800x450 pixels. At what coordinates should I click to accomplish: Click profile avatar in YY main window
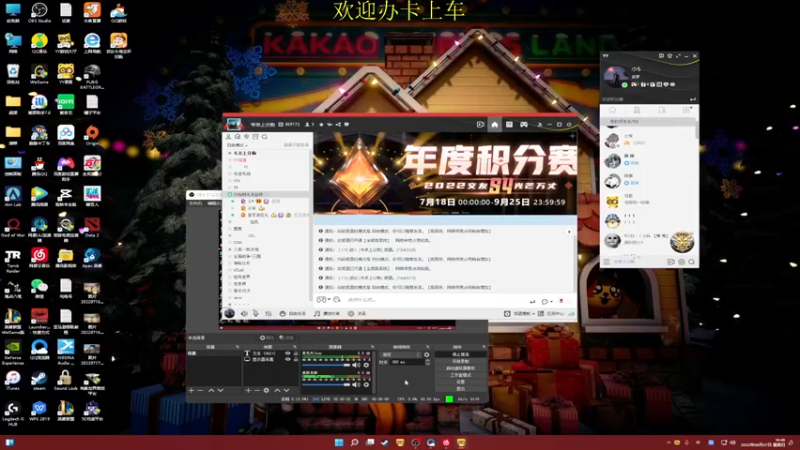point(614,76)
